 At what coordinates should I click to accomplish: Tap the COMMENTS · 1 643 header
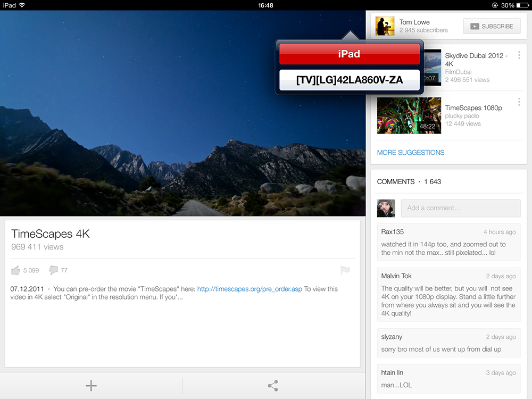[x=409, y=182]
